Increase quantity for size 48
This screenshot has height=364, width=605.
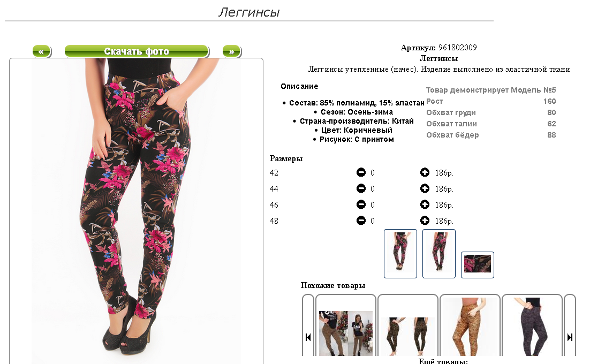(425, 221)
